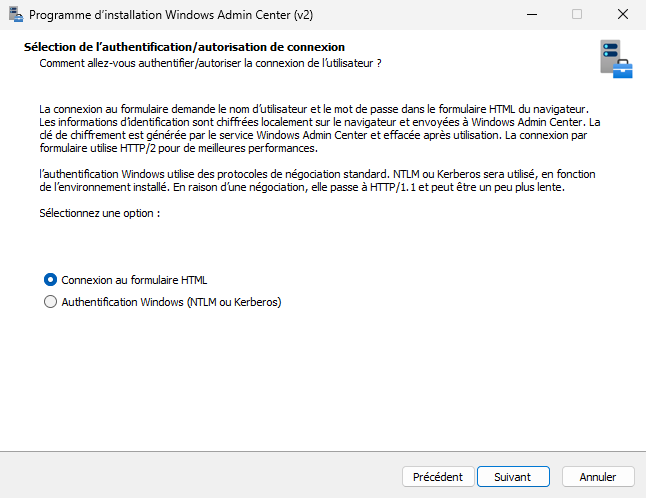Click the installer icon in title bar
This screenshot has height=498, width=646.
tap(16, 14)
